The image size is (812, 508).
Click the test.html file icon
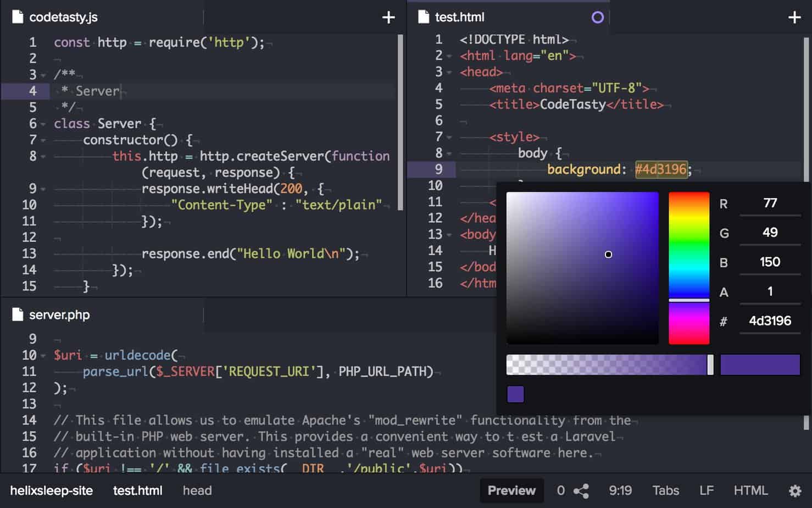point(424,17)
